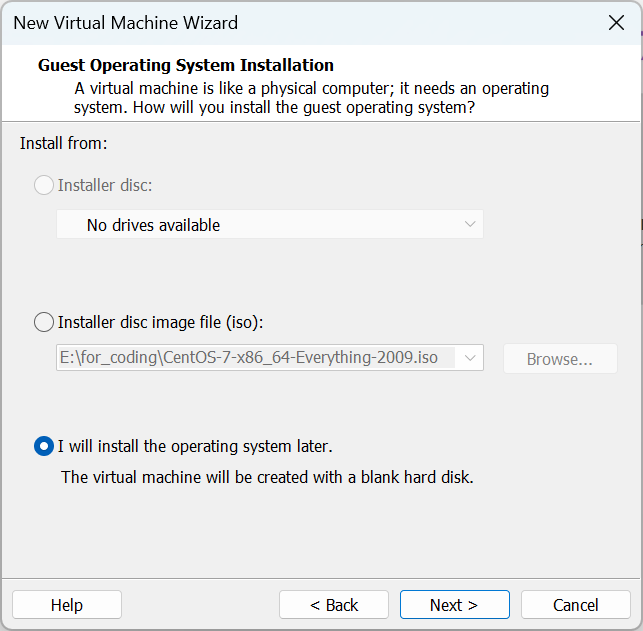The image size is (643, 631).
Task: Go to previous step with < Back
Action: (333, 605)
